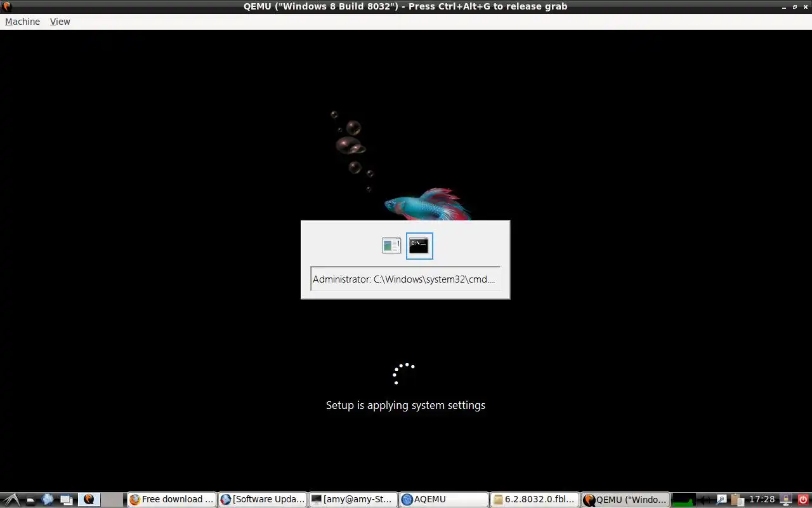Click the QEMU logo icon in title bar

[6, 6]
